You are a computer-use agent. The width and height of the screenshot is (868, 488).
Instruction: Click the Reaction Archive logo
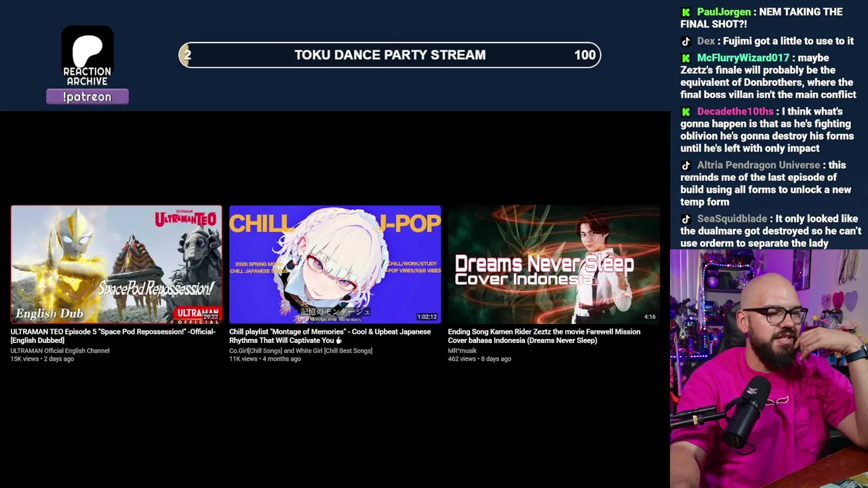pyautogui.click(x=87, y=57)
